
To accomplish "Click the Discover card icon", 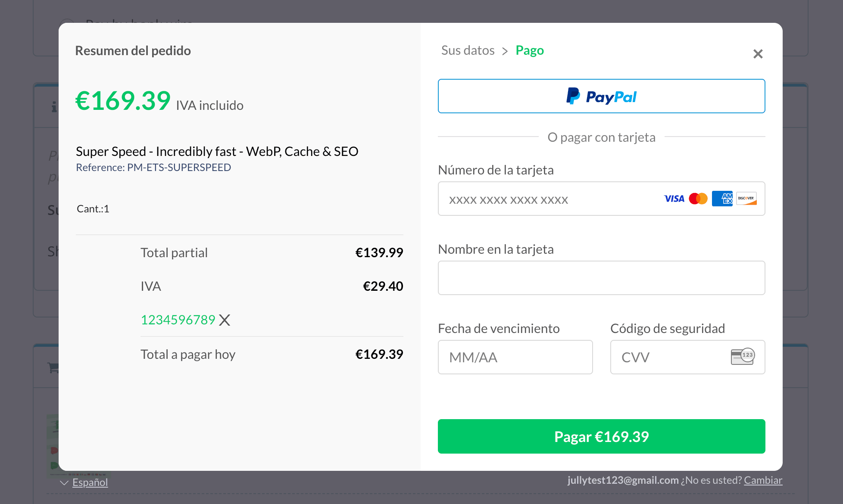I will [x=746, y=199].
